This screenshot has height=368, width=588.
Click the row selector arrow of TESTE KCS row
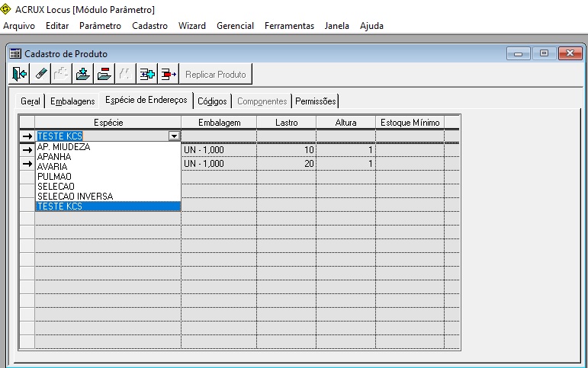coord(27,136)
